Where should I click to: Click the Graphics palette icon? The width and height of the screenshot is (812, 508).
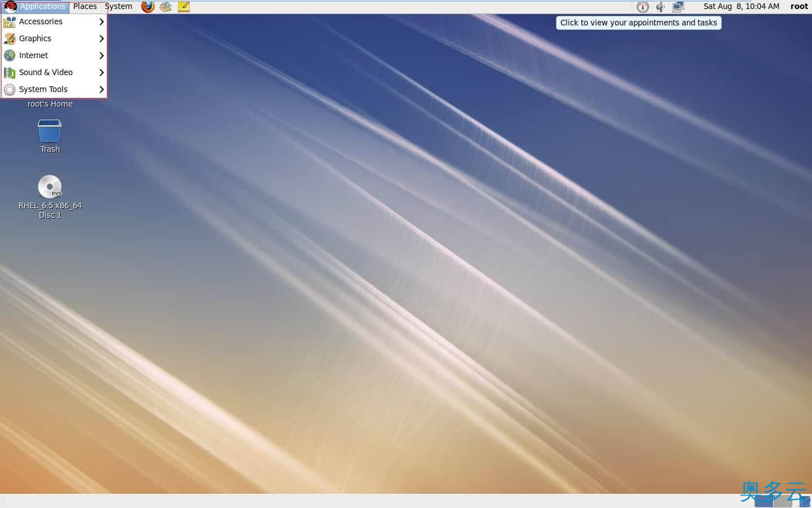(10, 39)
